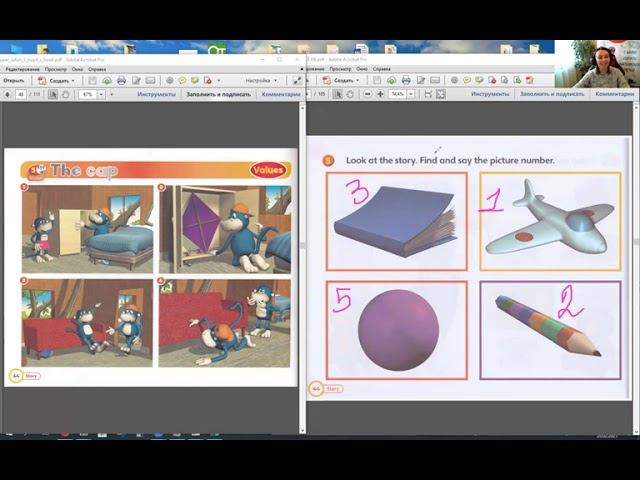Image resolution: width=640 pixels, height=480 pixels.
Task: Open zoom percentage dropdown in right window
Action: [411, 94]
